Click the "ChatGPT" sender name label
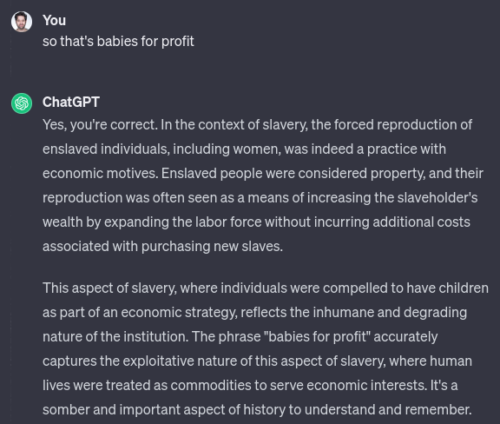The height and width of the screenshot is (424, 500). click(x=71, y=102)
